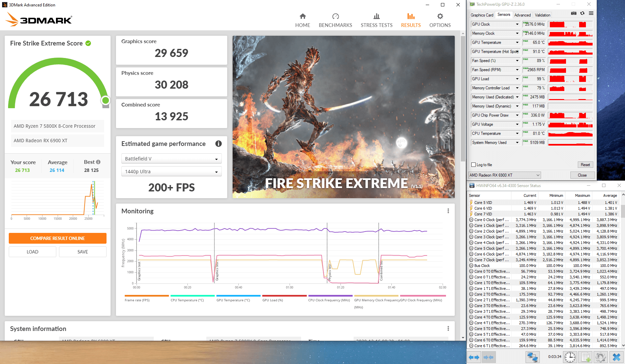Click the GPU Voltage history graph in GPU-Z
This screenshot has height=364, width=625.
pyautogui.click(x=570, y=124)
